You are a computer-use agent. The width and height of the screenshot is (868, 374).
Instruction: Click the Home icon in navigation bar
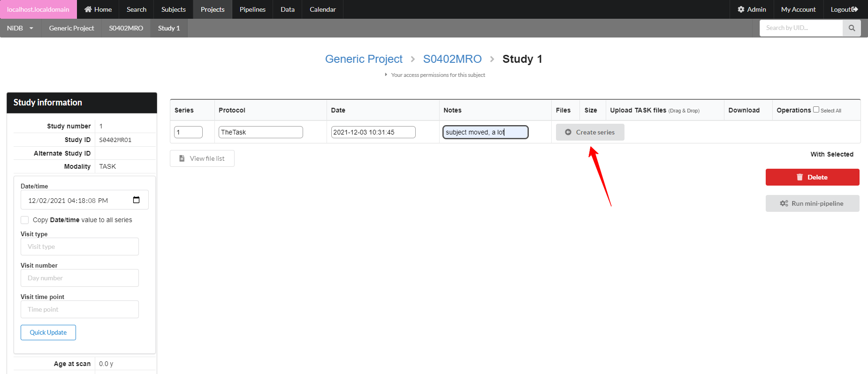pyautogui.click(x=88, y=9)
